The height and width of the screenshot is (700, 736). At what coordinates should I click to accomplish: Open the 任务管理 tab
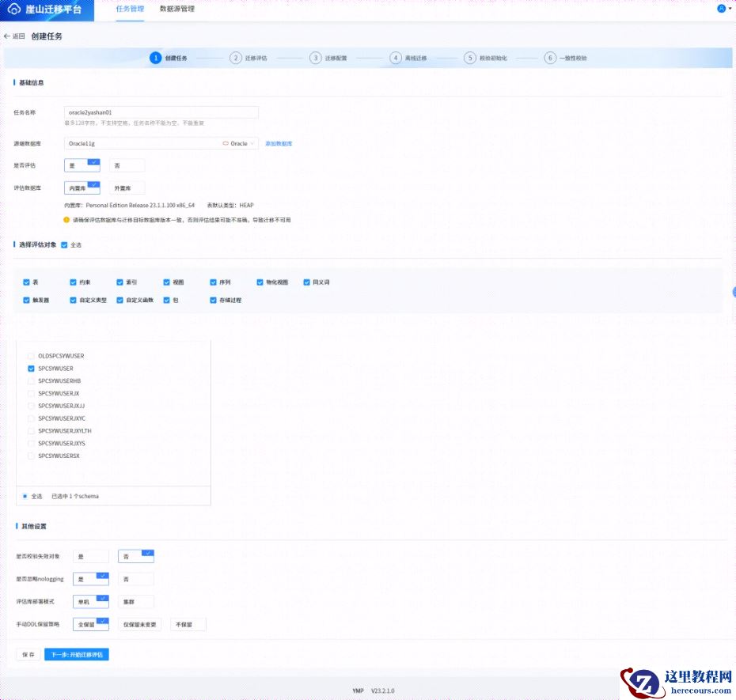click(130, 9)
